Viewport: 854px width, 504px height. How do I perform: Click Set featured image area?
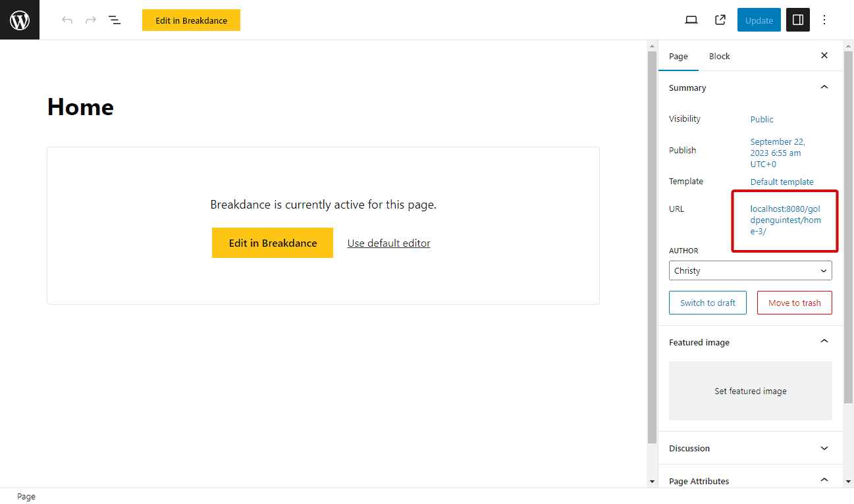(x=750, y=391)
